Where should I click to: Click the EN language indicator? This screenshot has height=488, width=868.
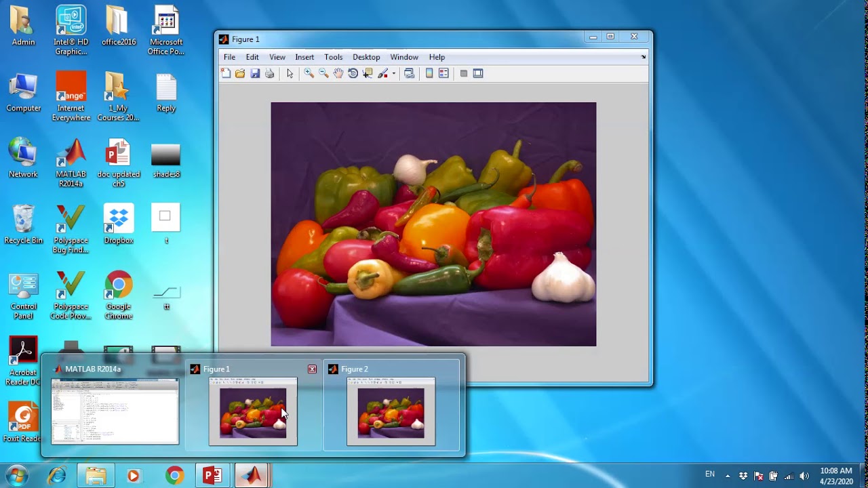click(x=710, y=474)
